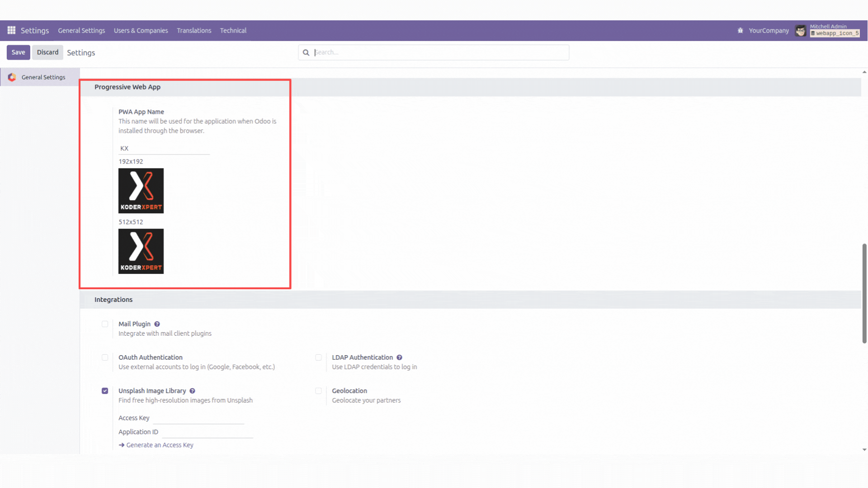Enable the Mail Plugin checkbox

click(x=105, y=324)
